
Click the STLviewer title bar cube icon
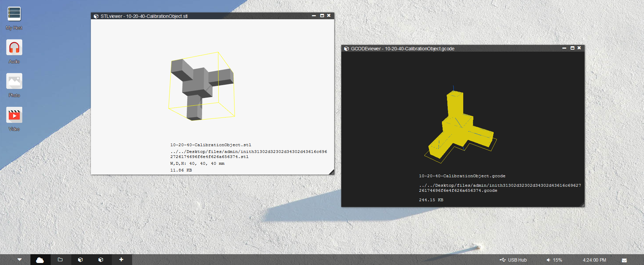pos(96,16)
